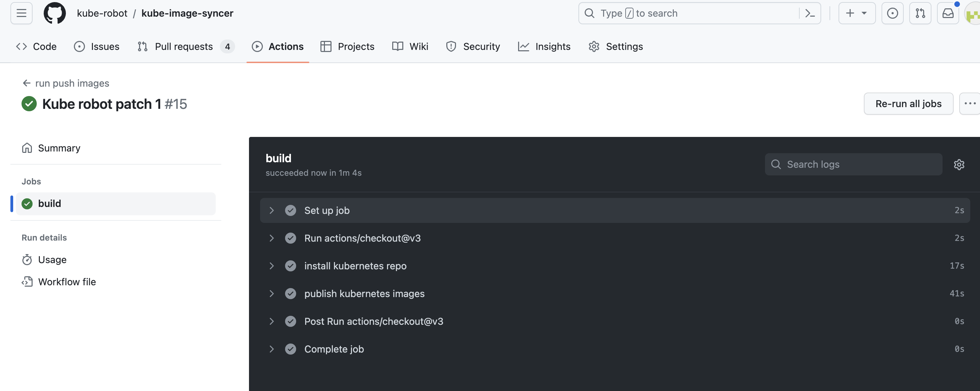980x391 pixels.
Task: Open the notifications inbox
Action: click(x=948, y=12)
